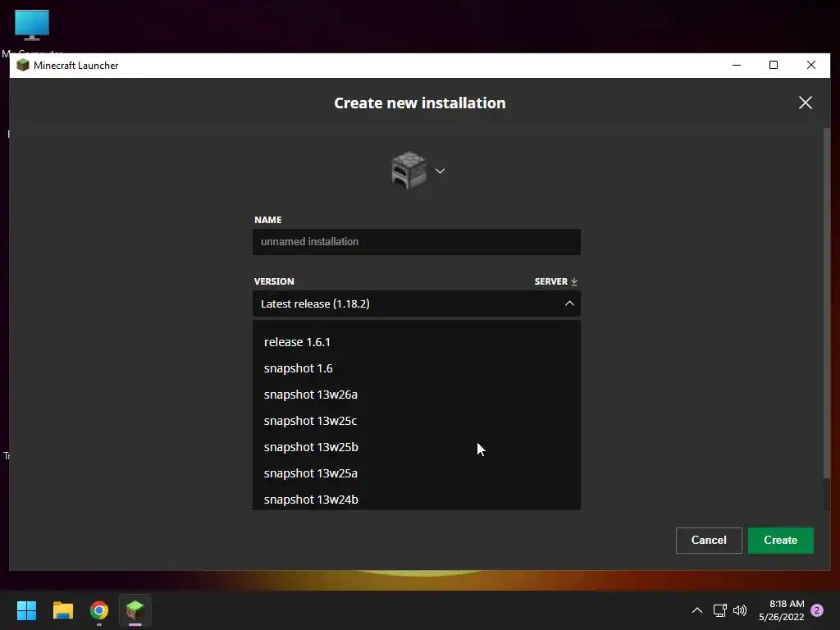840x630 pixels.
Task: Close the Create new installation dialog
Action: [x=806, y=103]
